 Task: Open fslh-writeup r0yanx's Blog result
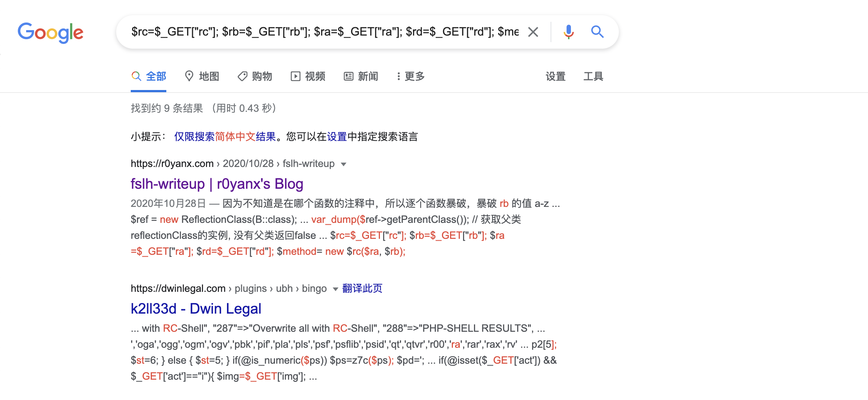tap(217, 184)
